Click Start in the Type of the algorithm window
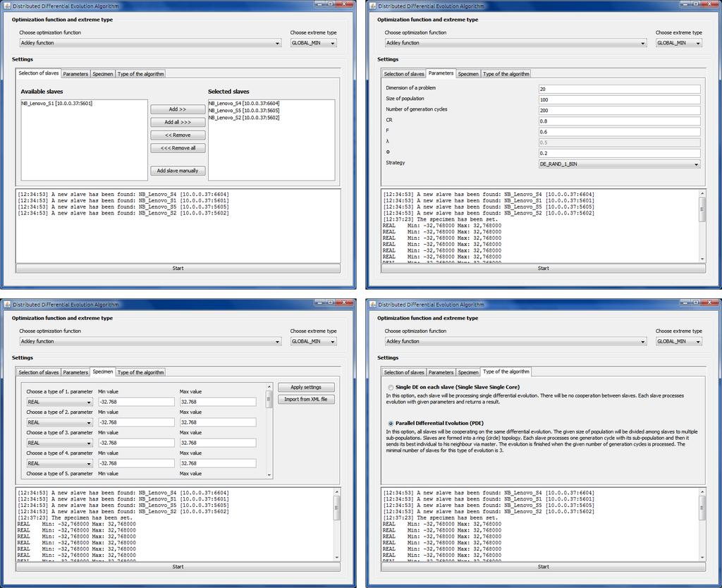The height and width of the screenshot is (588, 722). point(544,567)
